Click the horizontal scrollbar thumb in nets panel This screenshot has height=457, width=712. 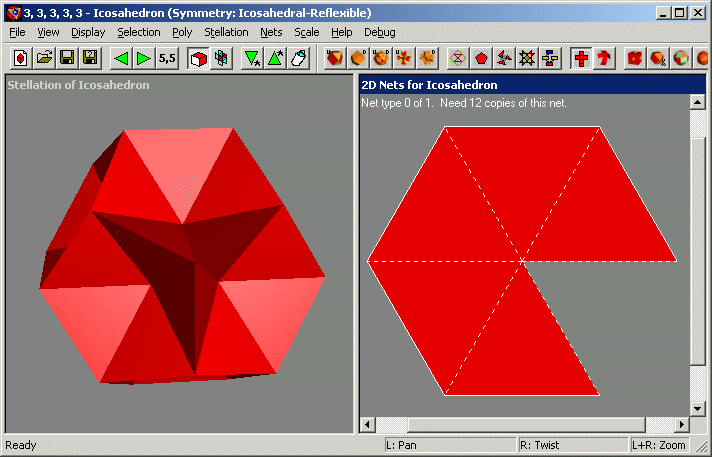tap(526, 425)
